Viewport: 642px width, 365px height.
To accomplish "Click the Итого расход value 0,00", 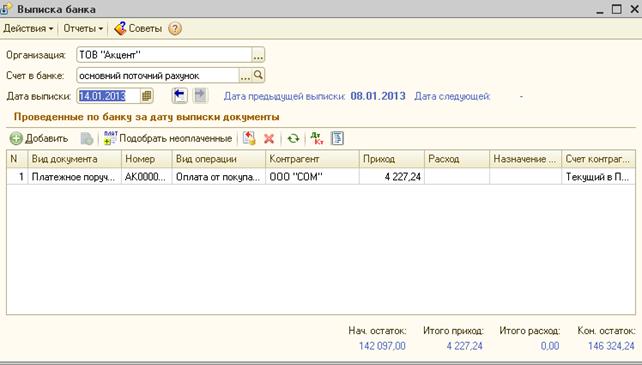I will click(549, 346).
